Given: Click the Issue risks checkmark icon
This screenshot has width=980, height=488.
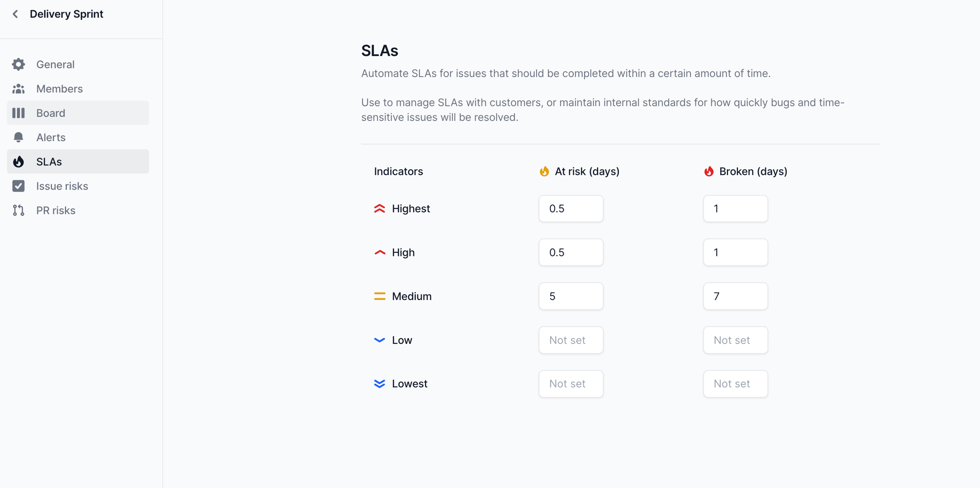Looking at the screenshot, I should click(x=18, y=186).
